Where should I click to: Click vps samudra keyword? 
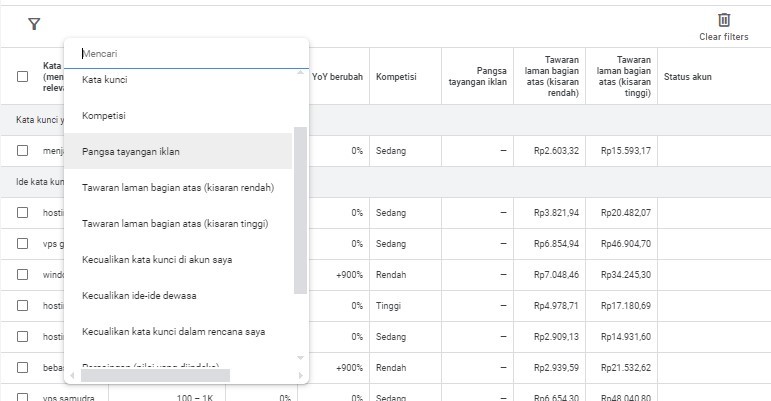(x=68, y=398)
